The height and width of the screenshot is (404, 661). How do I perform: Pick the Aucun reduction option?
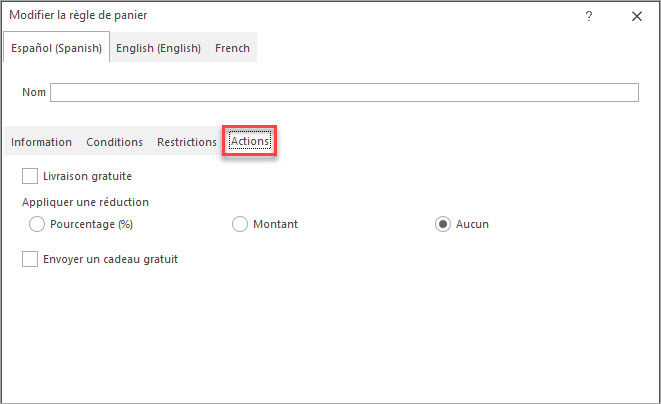tap(443, 224)
